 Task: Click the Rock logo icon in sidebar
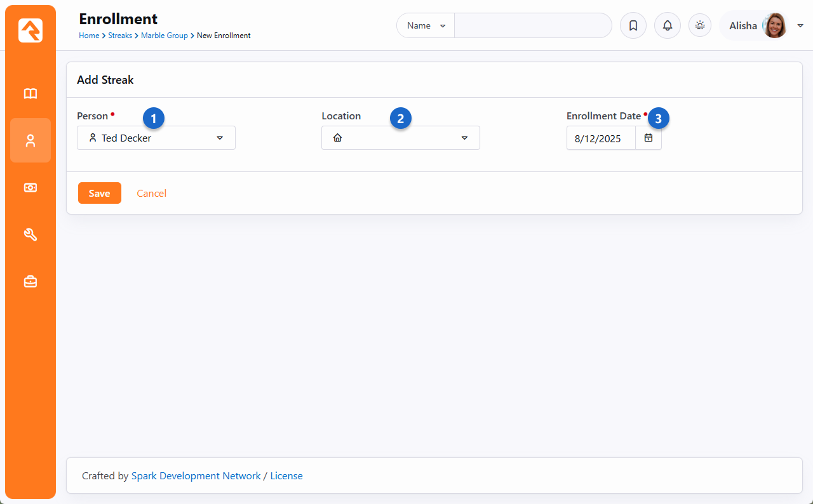30,30
